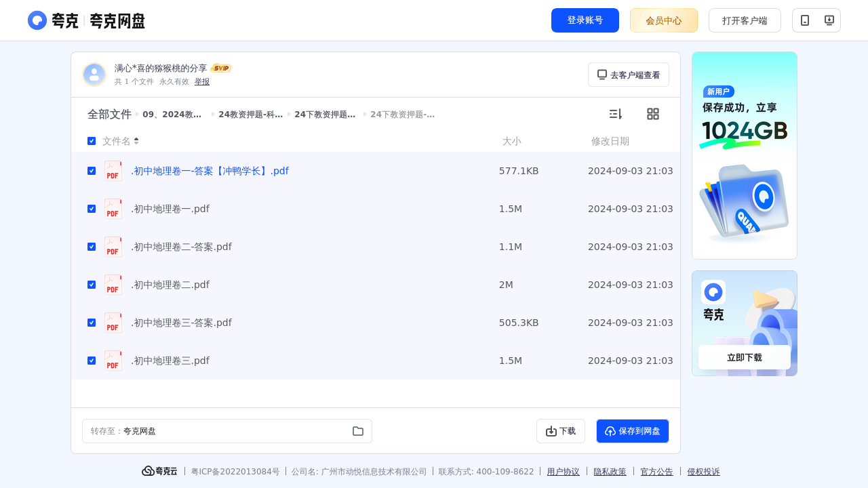Viewport: 868px width, 488px height.
Task: Click the 修改日期 column header
Action: 610,141
